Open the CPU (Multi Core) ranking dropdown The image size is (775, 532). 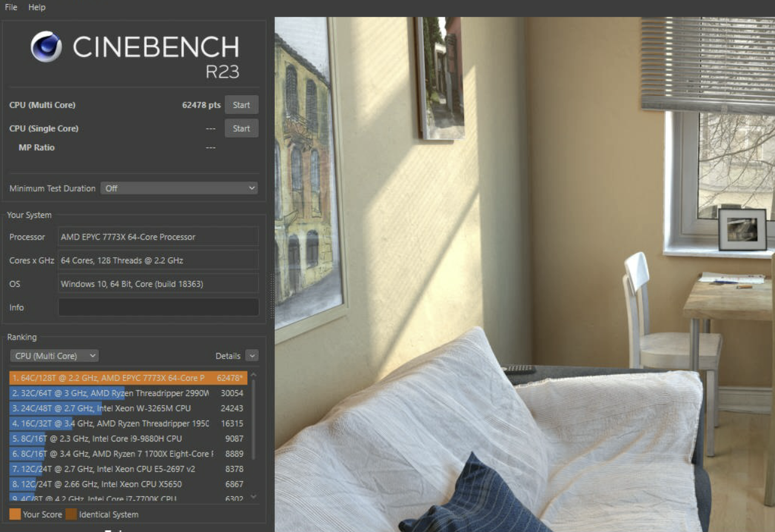click(x=55, y=356)
